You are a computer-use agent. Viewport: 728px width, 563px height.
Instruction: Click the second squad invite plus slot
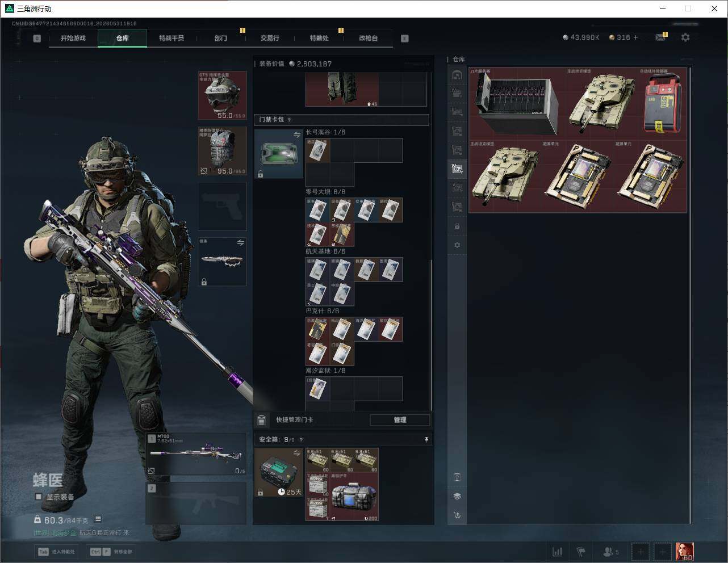point(662,552)
